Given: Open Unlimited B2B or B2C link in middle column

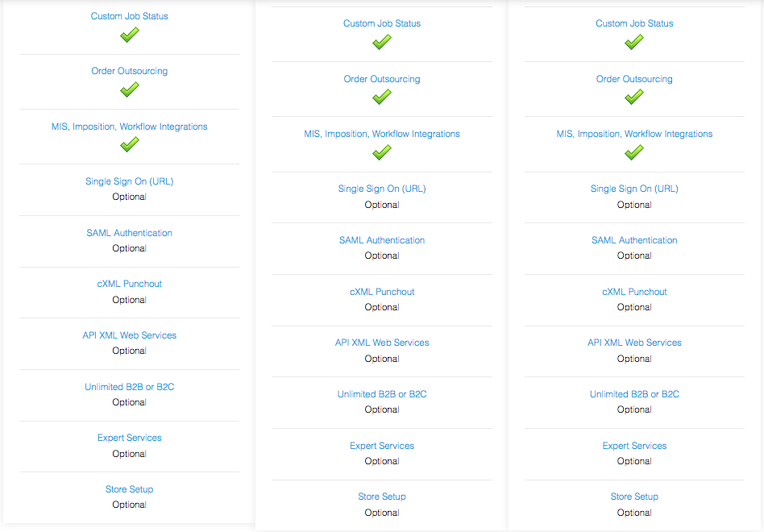Looking at the screenshot, I should [382, 394].
